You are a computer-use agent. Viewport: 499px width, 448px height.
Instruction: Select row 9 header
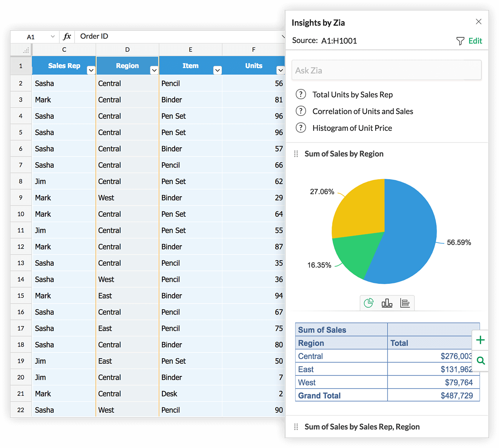click(x=21, y=198)
